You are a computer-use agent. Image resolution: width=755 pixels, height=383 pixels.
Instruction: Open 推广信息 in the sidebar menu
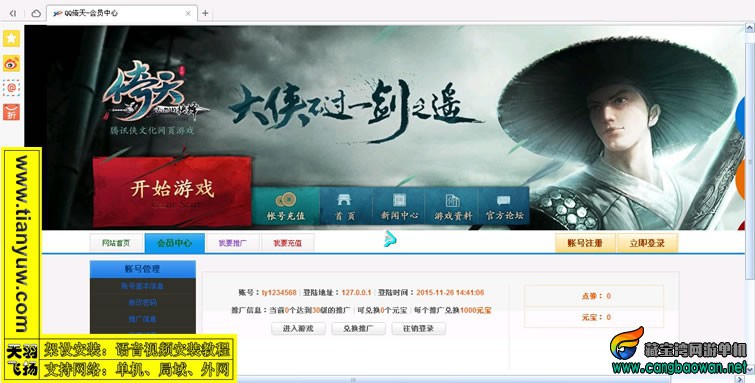[x=143, y=319]
